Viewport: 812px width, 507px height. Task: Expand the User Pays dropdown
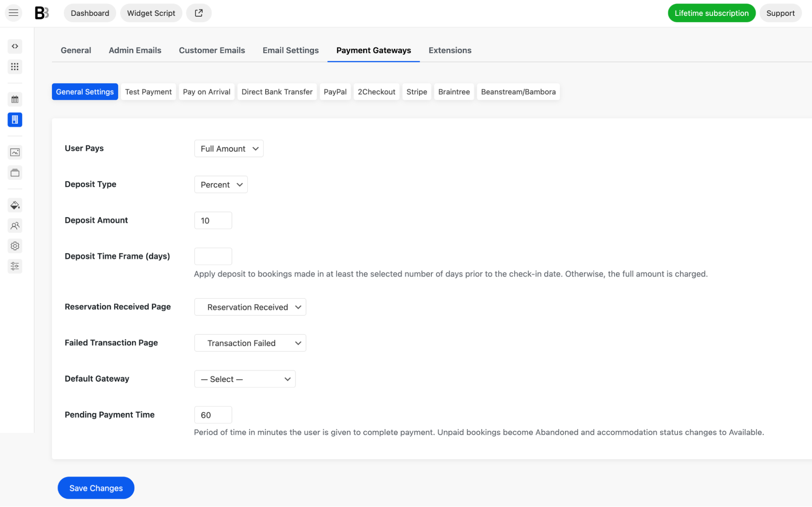click(229, 149)
